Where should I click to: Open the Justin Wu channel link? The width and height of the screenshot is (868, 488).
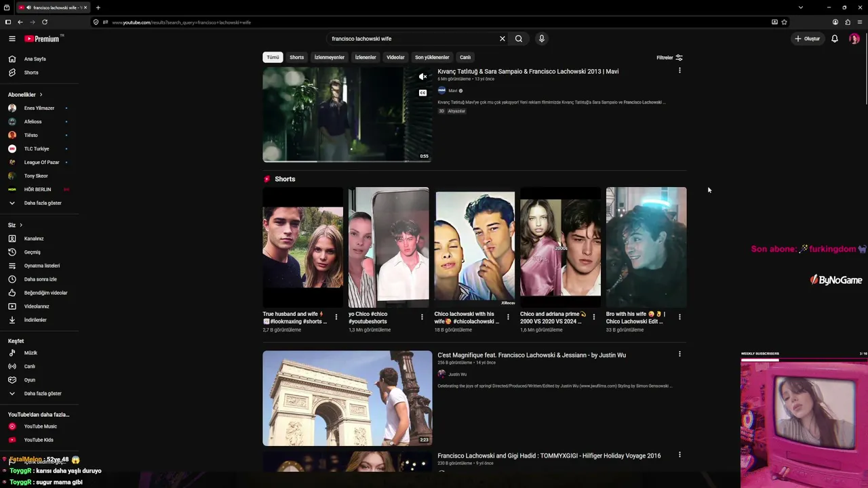tap(457, 374)
